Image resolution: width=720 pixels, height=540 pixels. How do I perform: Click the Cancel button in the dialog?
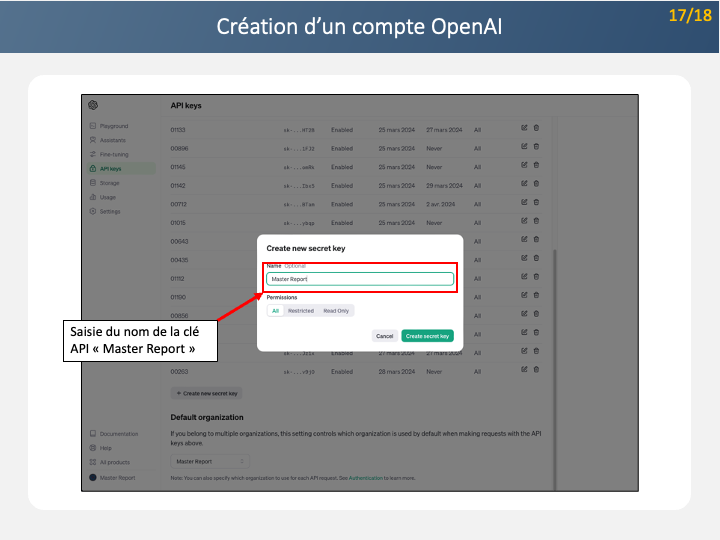click(x=384, y=336)
